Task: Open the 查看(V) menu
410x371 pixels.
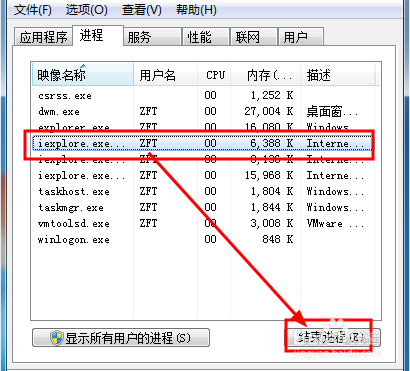Action: coord(142,10)
